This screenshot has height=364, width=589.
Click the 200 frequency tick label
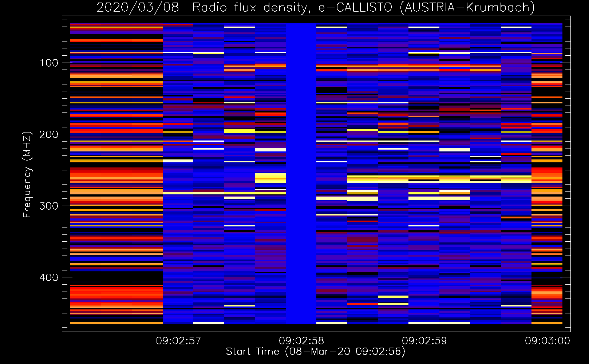49,134
